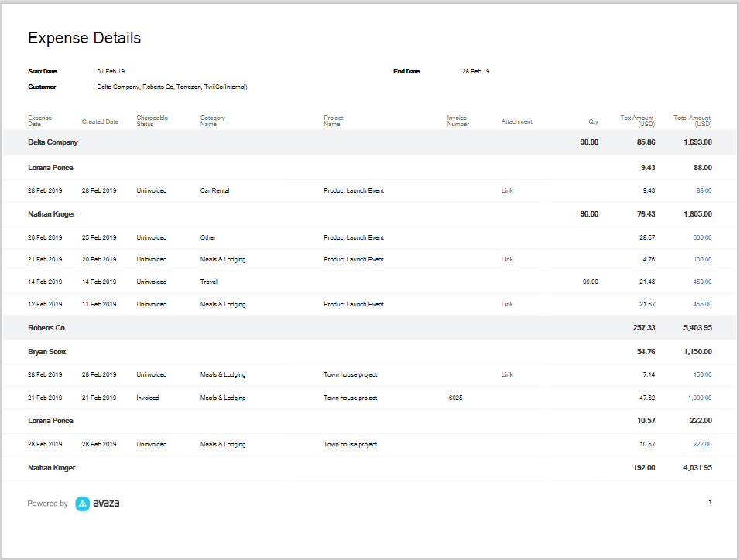Viewport: 740px width, 560px height.
Task: Click the created date 11 Feb 2019
Action: click(99, 304)
